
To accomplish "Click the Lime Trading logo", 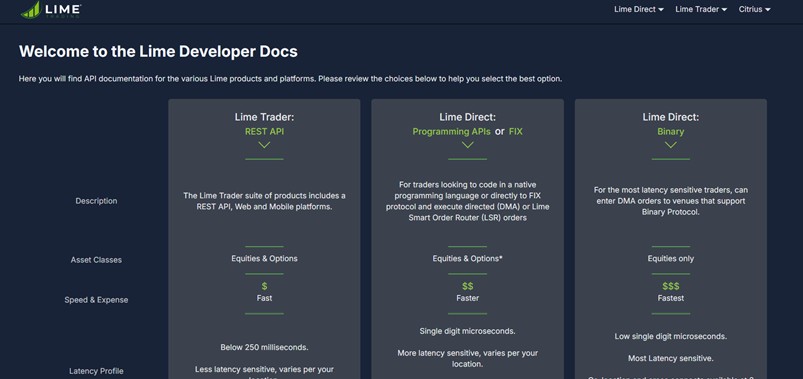I will 51,9.
